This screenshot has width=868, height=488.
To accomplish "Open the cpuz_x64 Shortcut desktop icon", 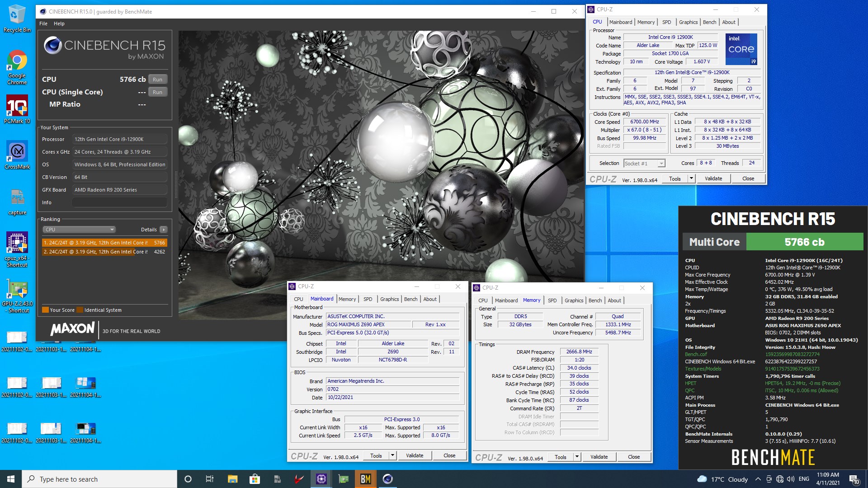I will 17,249.
